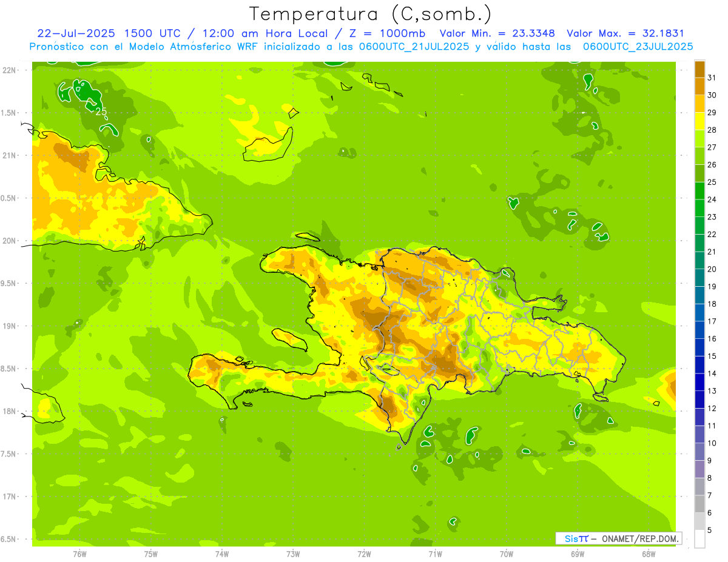Screen dimensions: 728x562
Task: Click the 70W longitude axis label
Action: [507, 554]
